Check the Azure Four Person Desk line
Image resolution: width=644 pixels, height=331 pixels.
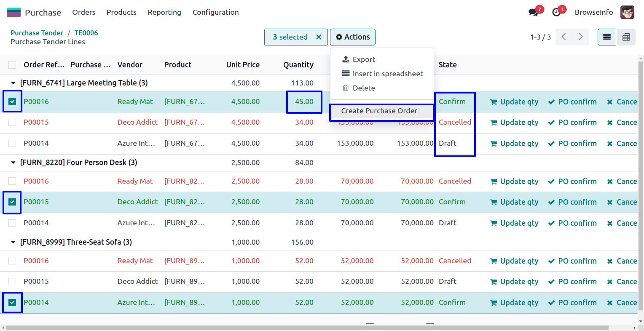point(12,223)
